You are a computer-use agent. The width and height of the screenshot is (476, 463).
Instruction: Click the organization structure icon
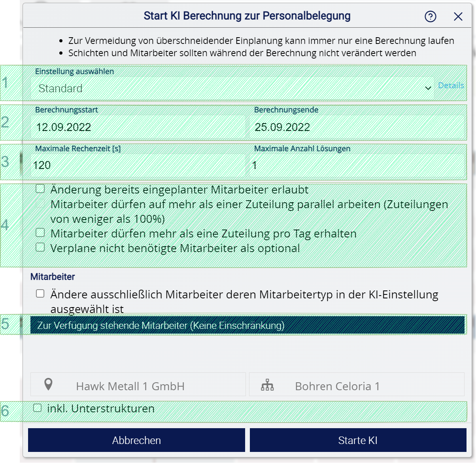267,385
